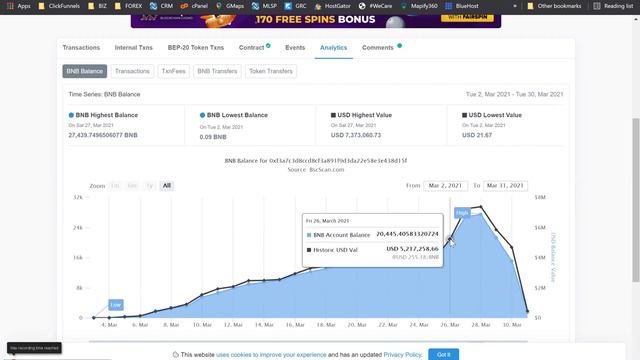Click the BNB Lowest Balance value

click(x=213, y=137)
